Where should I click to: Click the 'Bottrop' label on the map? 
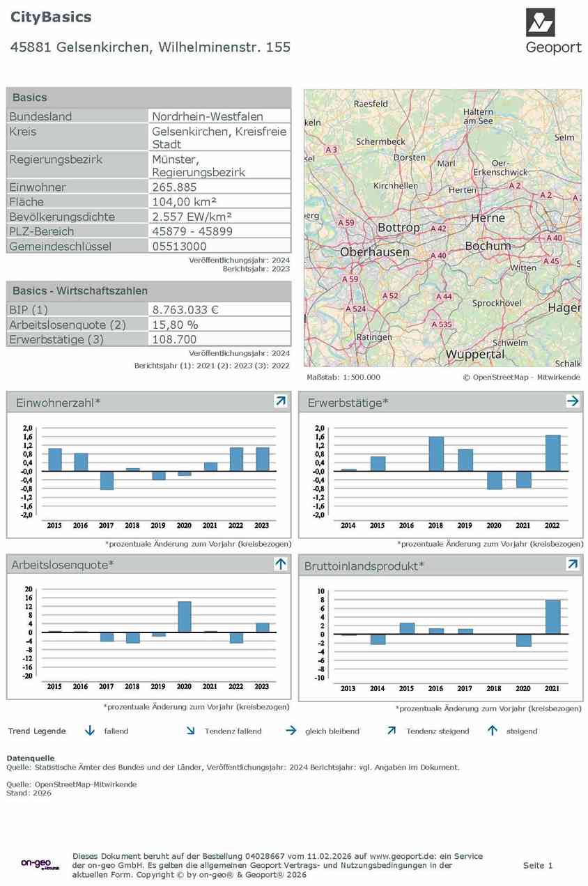pos(399,228)
